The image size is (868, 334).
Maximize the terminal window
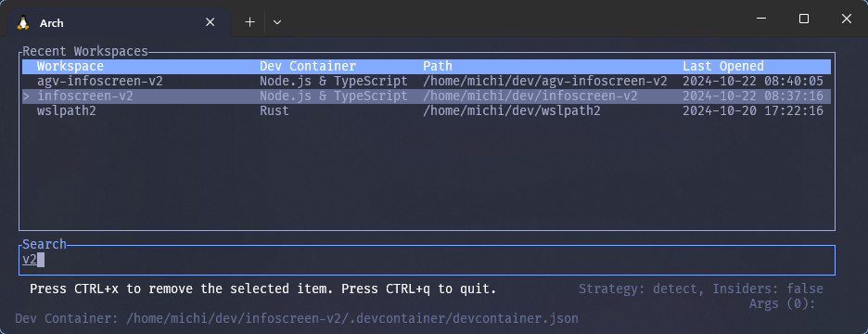click(804, 19)
